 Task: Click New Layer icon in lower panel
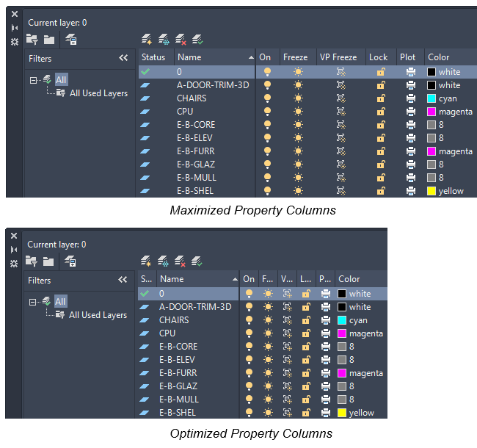point(146,261)
